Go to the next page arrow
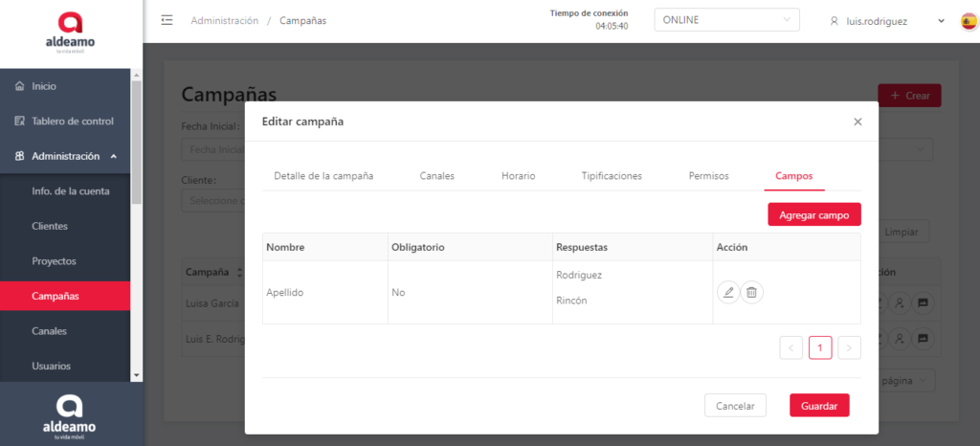 849,347
